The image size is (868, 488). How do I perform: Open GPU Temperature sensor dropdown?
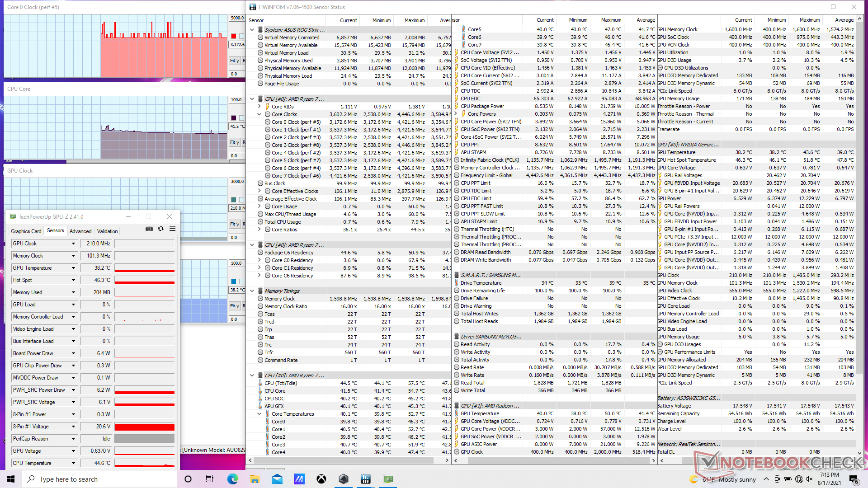tap(73, 268)
